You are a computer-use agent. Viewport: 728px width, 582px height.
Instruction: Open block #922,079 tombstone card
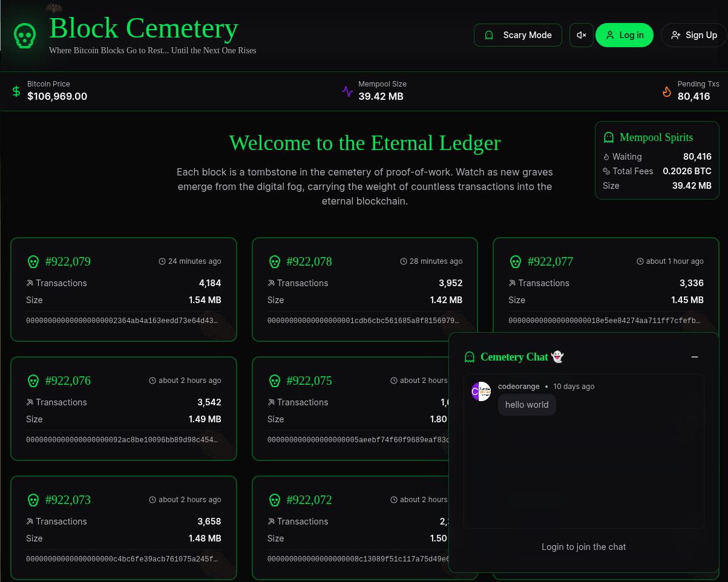tap(123, 289)
